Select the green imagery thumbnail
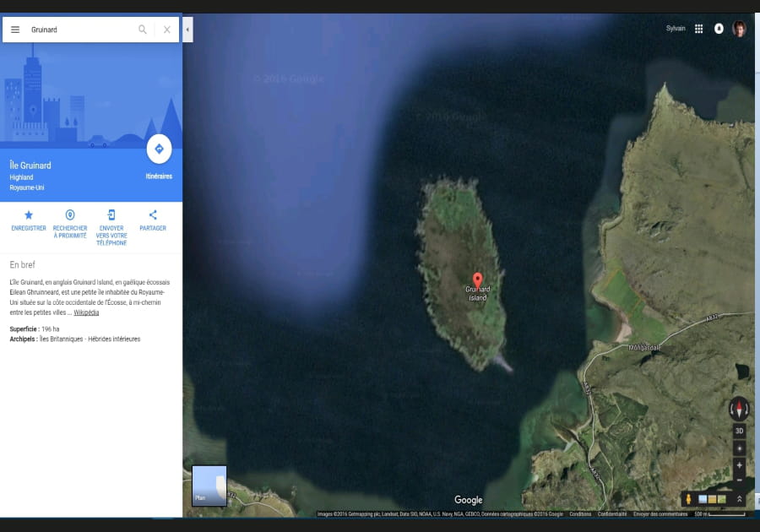This screenshot has height=532, width=760. [722, 499]
